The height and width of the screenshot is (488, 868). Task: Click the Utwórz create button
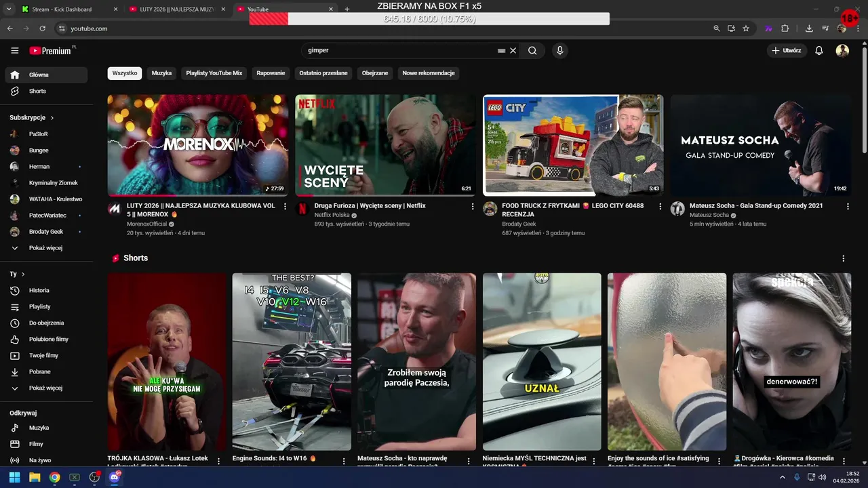click(x=787, y=51)
